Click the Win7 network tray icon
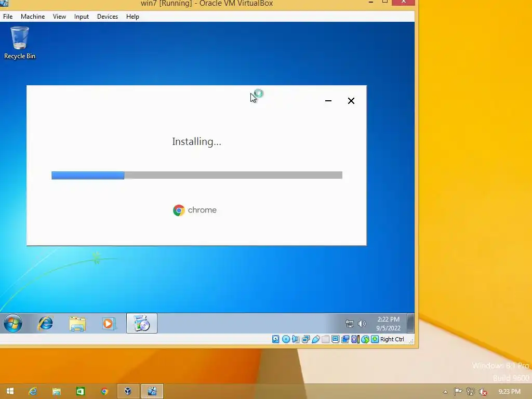Image resolution: width=532 pixels, height=399 pixels. coord(349,324)
